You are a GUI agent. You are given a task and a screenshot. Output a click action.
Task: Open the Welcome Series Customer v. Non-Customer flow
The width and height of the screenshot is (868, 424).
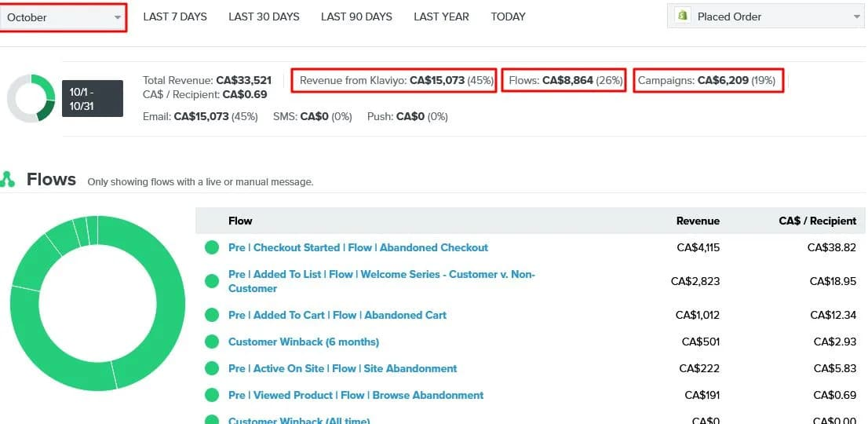(381, 281)
